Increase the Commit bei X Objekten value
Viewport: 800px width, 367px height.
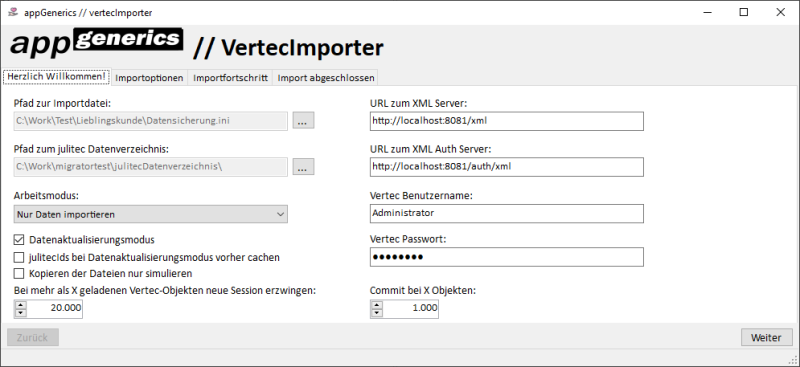point(377,305)
